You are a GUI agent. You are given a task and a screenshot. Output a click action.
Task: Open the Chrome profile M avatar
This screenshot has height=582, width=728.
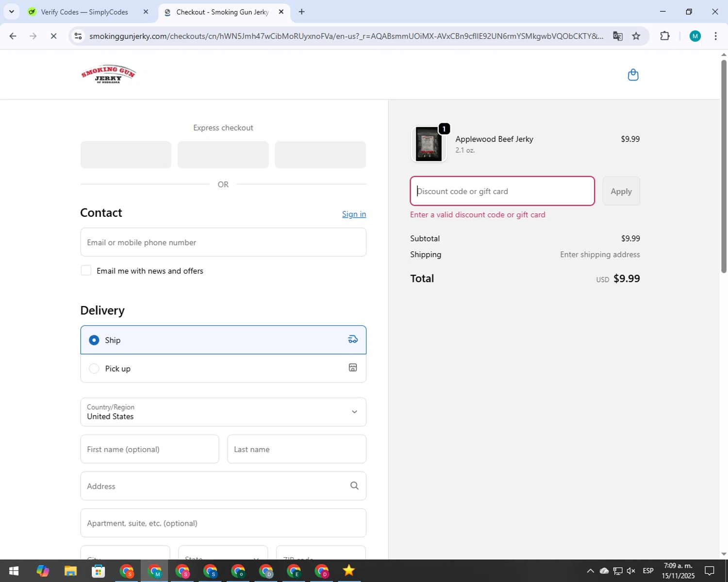[695, 36]
